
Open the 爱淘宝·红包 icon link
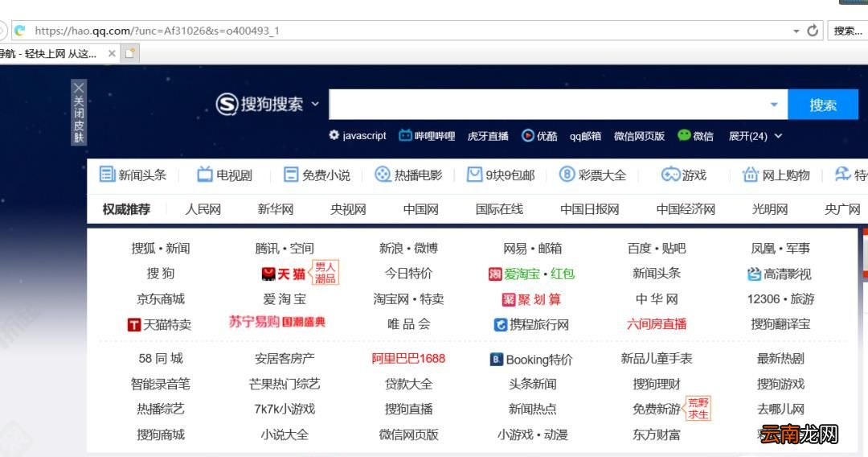click(x=532, y=274)
